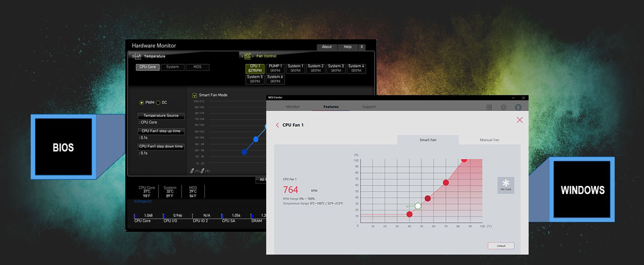The width and height of the screenshot is (644, 265).
Task: Close Hardware Monitor with the X button
Action: (x=361, y=47)
